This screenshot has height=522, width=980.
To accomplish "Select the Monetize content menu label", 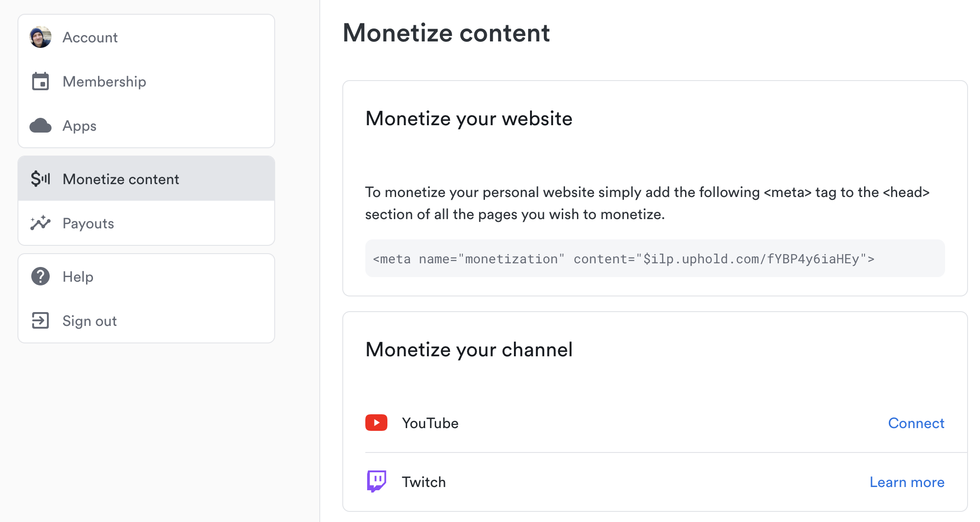I will pos(121,179).
